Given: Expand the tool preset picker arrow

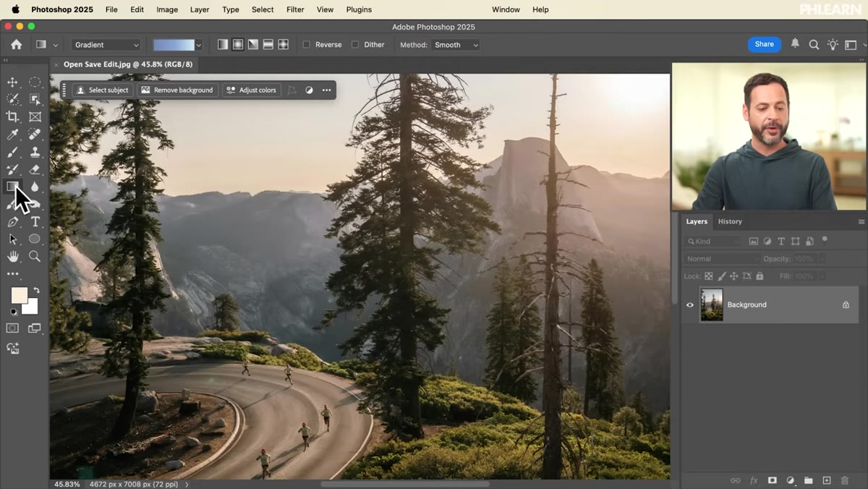Looking at the screenshot, I should tap(55, 45).
